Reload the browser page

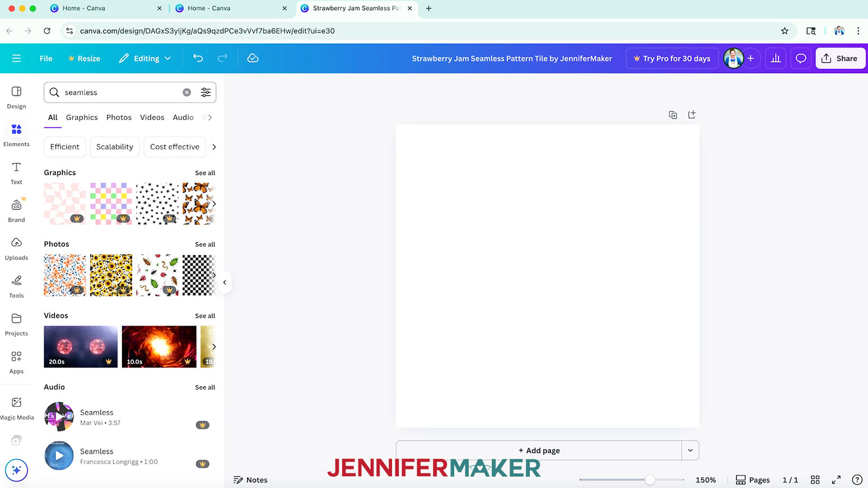pos(47,31)
